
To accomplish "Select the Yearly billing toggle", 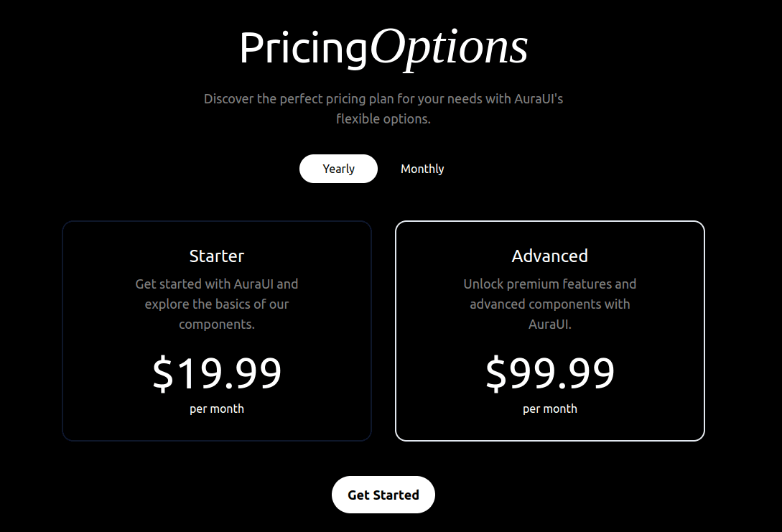I will click(x=338, y=169).
